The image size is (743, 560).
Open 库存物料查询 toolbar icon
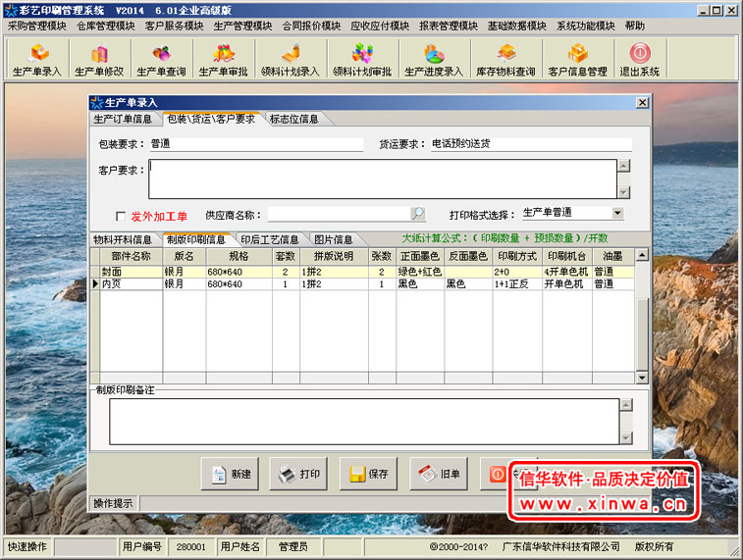[505, 60]
